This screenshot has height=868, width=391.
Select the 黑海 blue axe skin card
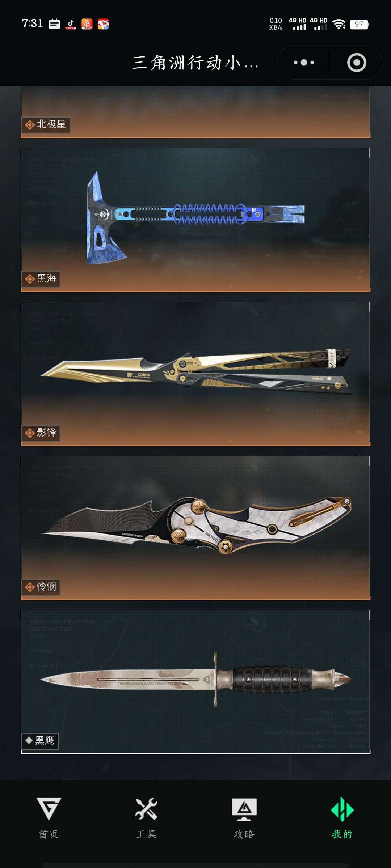pyautogui.click(x=195, y=220)
